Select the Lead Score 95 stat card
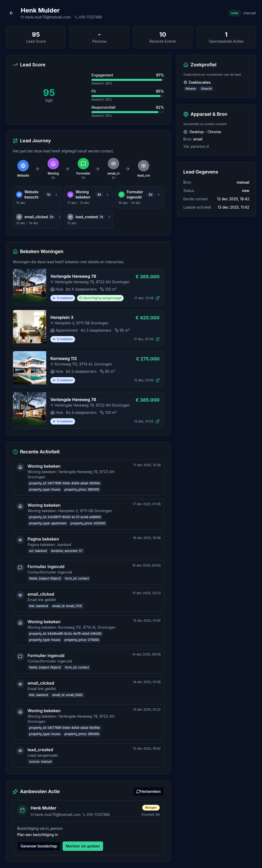The width and height of the screenshot is (262, 868). coord(36,37)
